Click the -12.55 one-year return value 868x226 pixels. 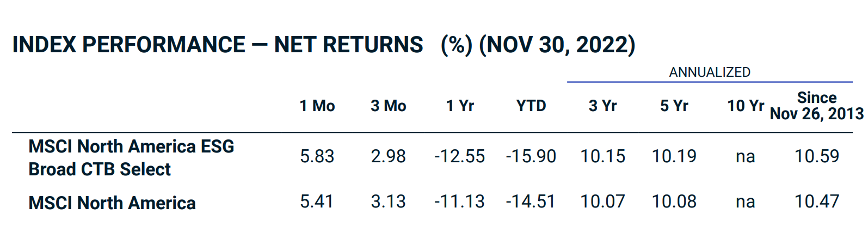tap(459, 156)
